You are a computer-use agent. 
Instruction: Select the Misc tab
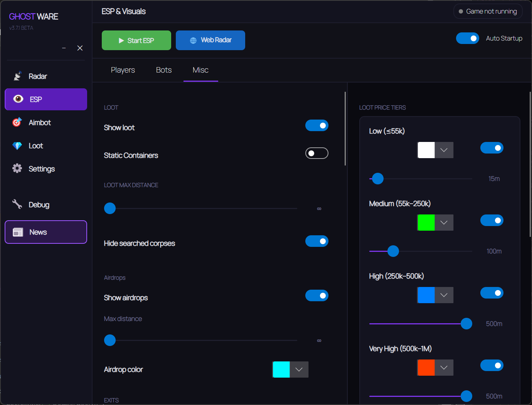tap(200, 70)
